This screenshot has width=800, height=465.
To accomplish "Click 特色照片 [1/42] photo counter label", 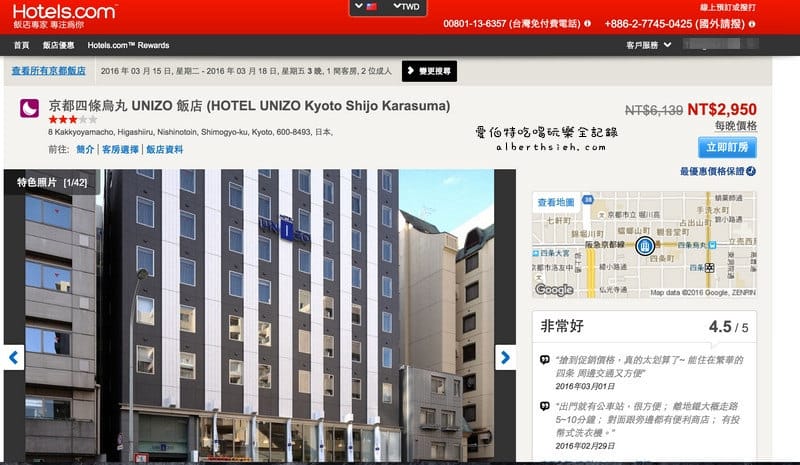I will tap(52, 182).
